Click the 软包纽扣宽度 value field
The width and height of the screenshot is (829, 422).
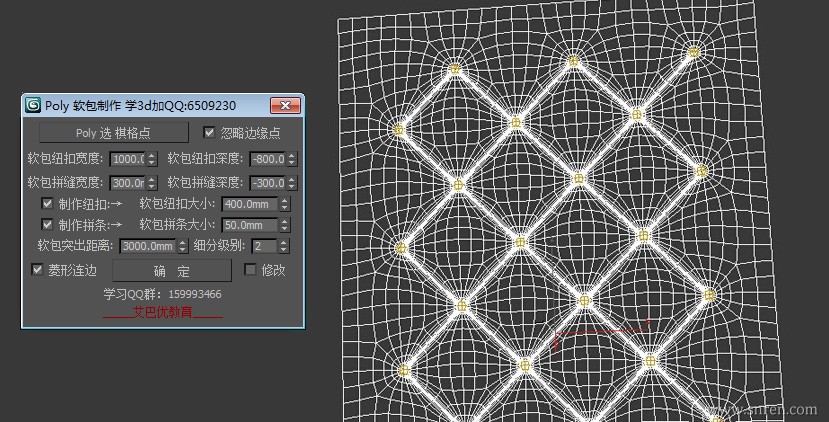coord(127,159)
